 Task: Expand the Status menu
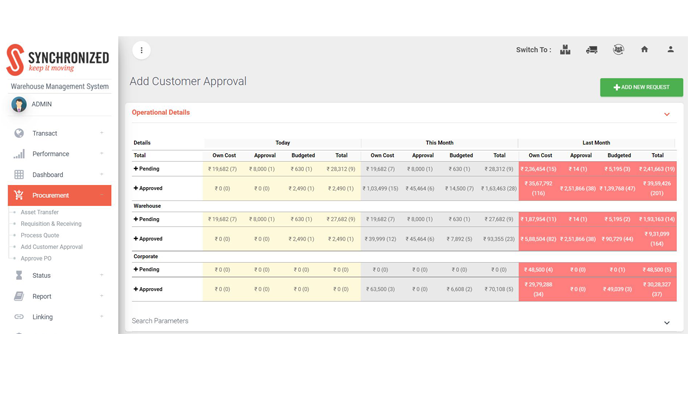[102, 275]
